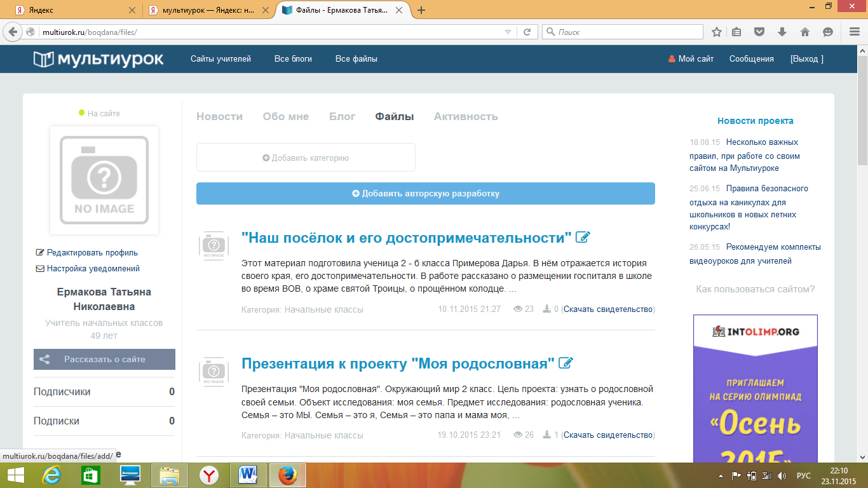The width and height of the screenshot is (868, 488).
Task: Open news "Несколько важных правил" link
Action: (x=745, y=155)
